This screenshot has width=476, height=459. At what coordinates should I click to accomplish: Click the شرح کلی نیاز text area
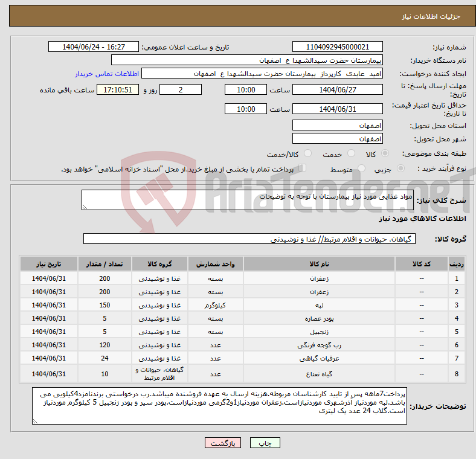click(248, 200)
